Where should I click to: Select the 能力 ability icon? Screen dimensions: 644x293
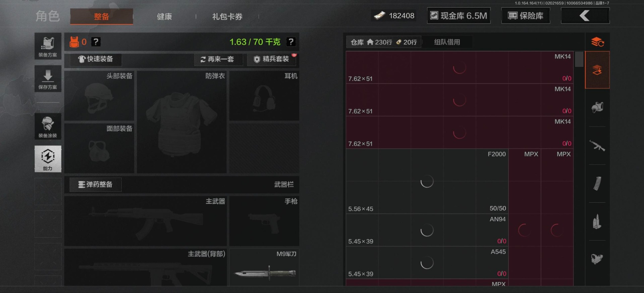tap(48, 159)
